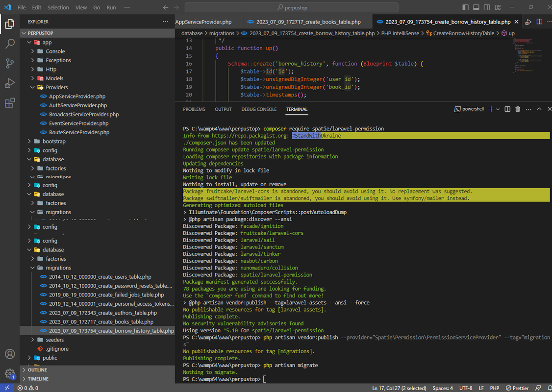Expand the Http folder
Image resolution: width=552 pixels, height=392 pixels.
(97, 69)
